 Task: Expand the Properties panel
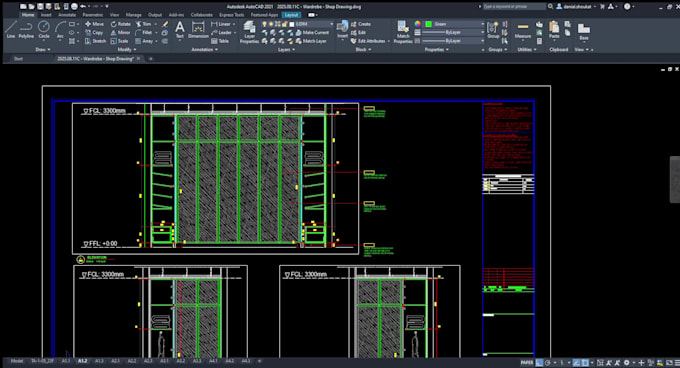[437, 49]
